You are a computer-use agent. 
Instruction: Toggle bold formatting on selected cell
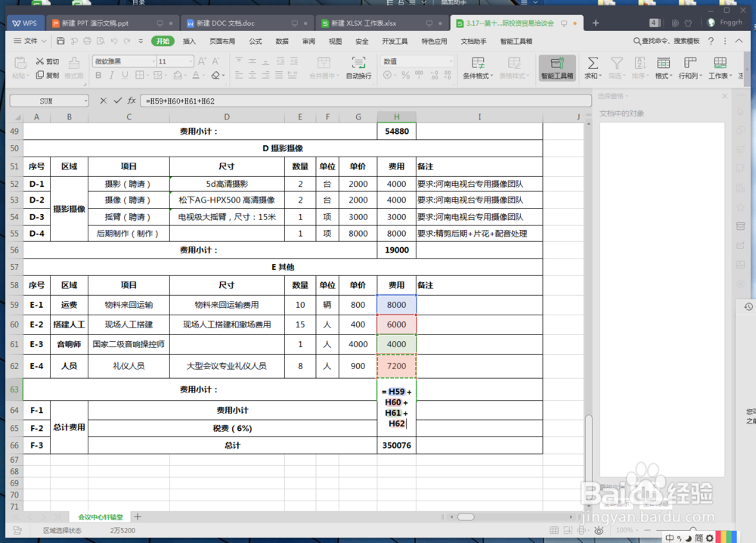pos(98,76)
